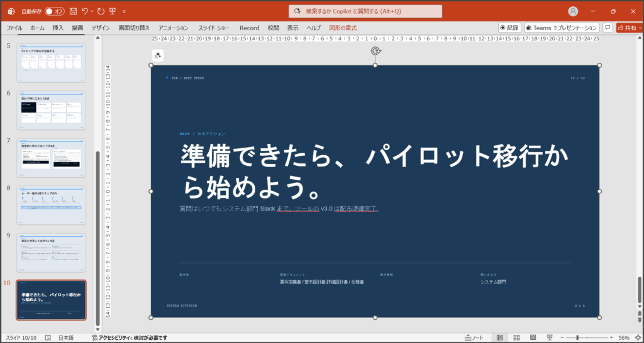Click the Teams でプレゼンテーション button

(x=561, y=28)
